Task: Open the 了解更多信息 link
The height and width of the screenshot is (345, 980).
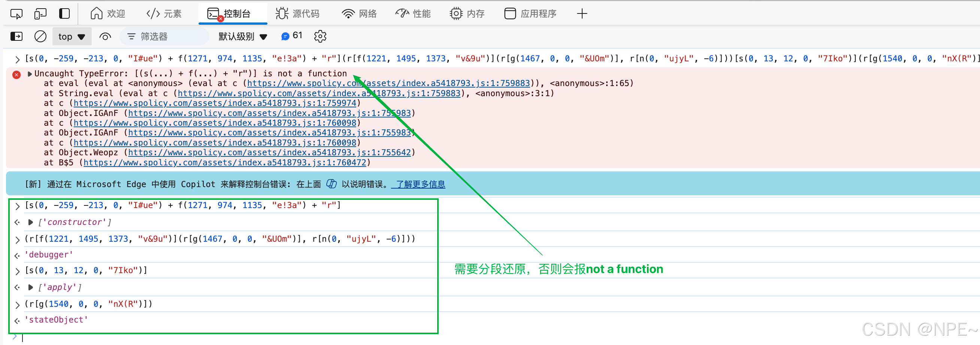Action: [420, 184]
